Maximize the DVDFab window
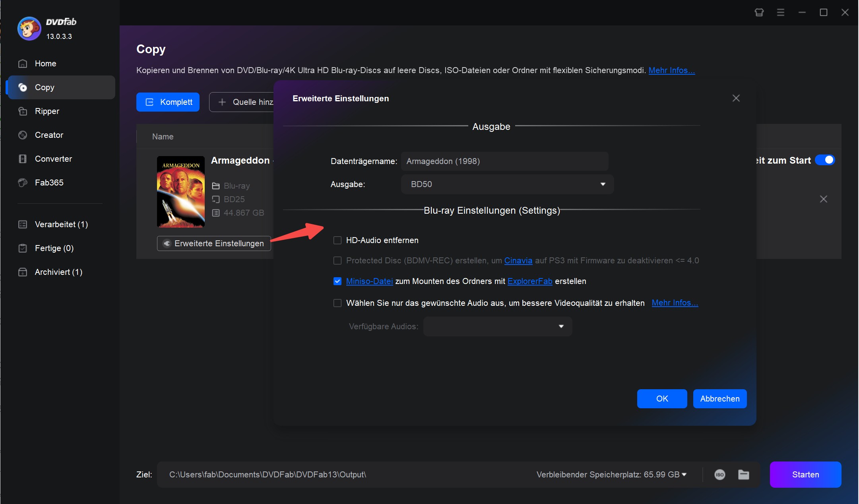Image resolution: width=859 pixels, height=504 pixels. [x=824, y=13]
